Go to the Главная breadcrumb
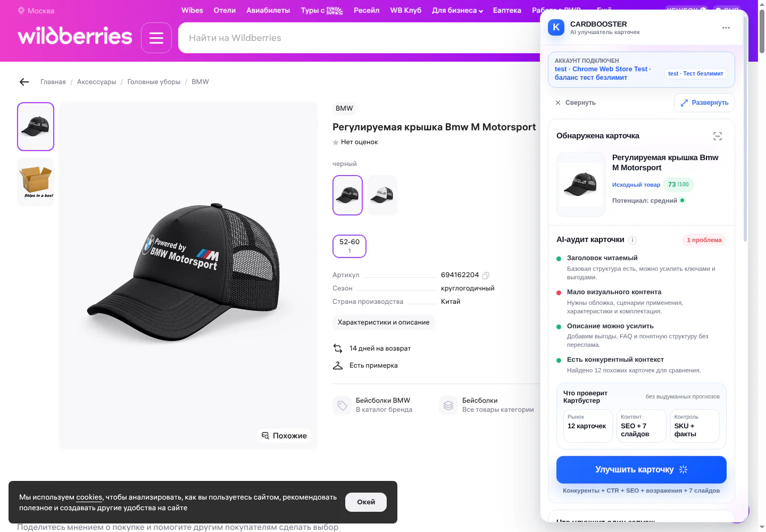Screen dimensions: 766x532 [53, 82]
